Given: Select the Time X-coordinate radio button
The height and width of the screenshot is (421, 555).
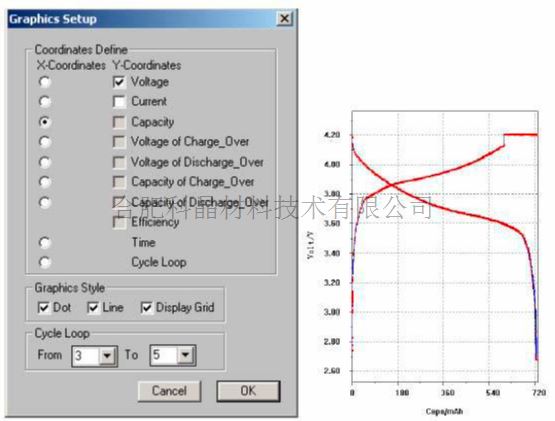Looking at the screenshot, I should [x=45, y=243].
